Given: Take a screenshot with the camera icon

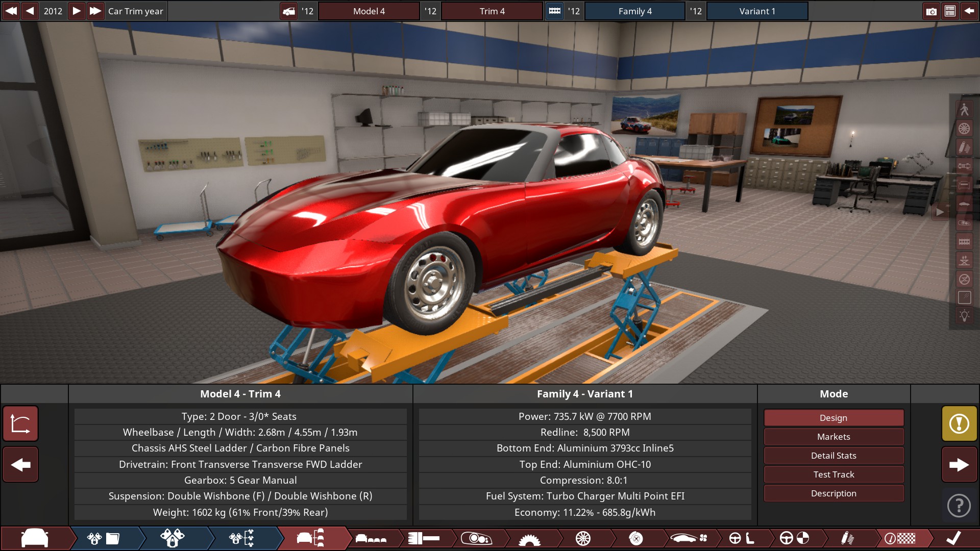Looking at the screenshot, I should click(x=932, y=11).
